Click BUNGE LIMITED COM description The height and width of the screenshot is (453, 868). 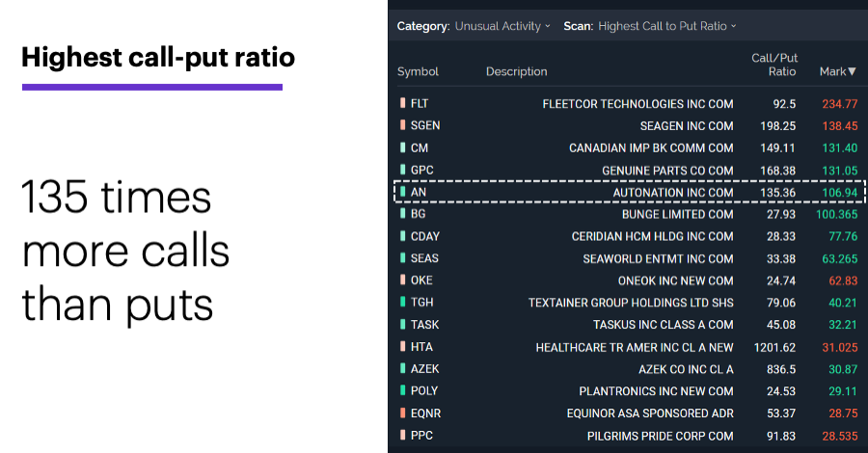coord(678,215)
